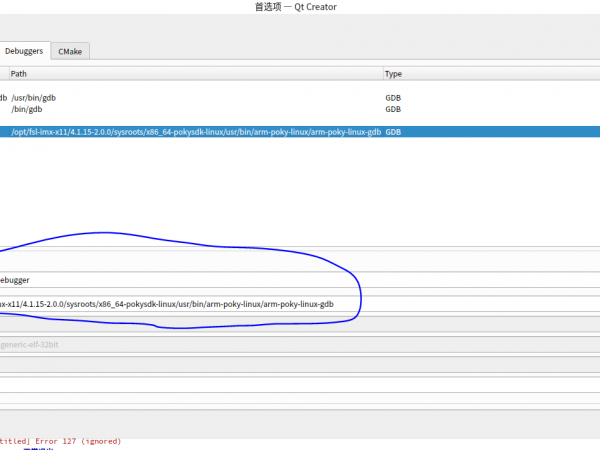
Task: Open the CMake tab
Action: 70,50
